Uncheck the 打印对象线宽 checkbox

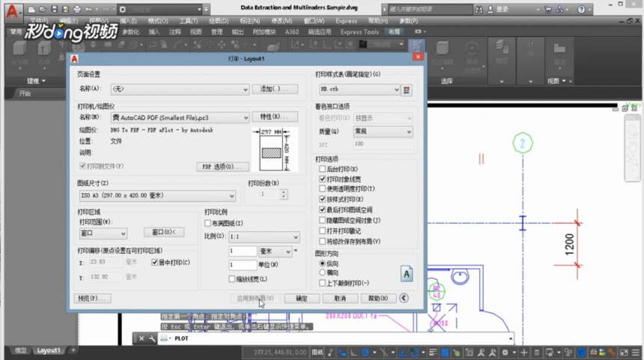point(323,179)
